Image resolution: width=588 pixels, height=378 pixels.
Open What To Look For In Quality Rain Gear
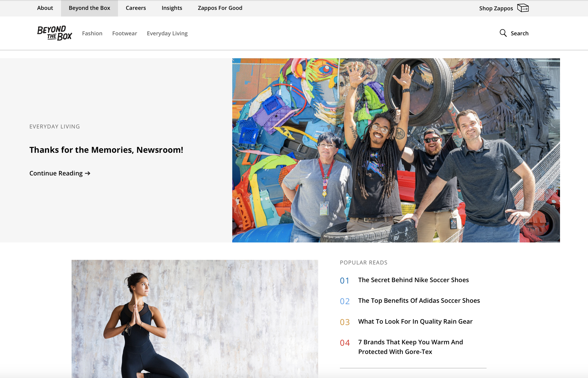click(x=415, y=322)
